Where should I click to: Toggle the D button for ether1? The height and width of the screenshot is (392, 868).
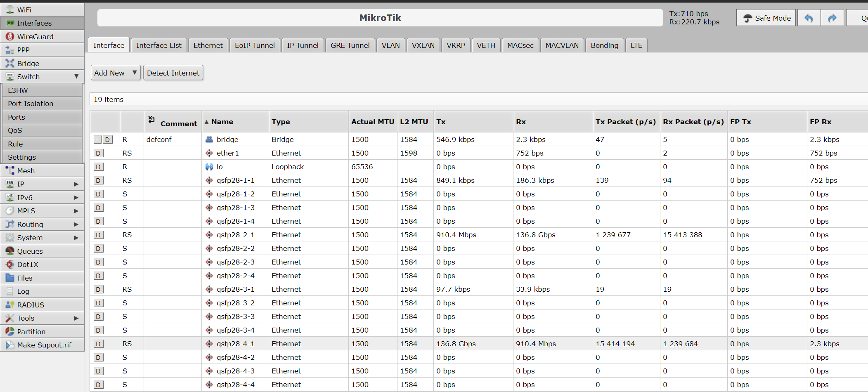pyautogui.click(x=98, y=153)
